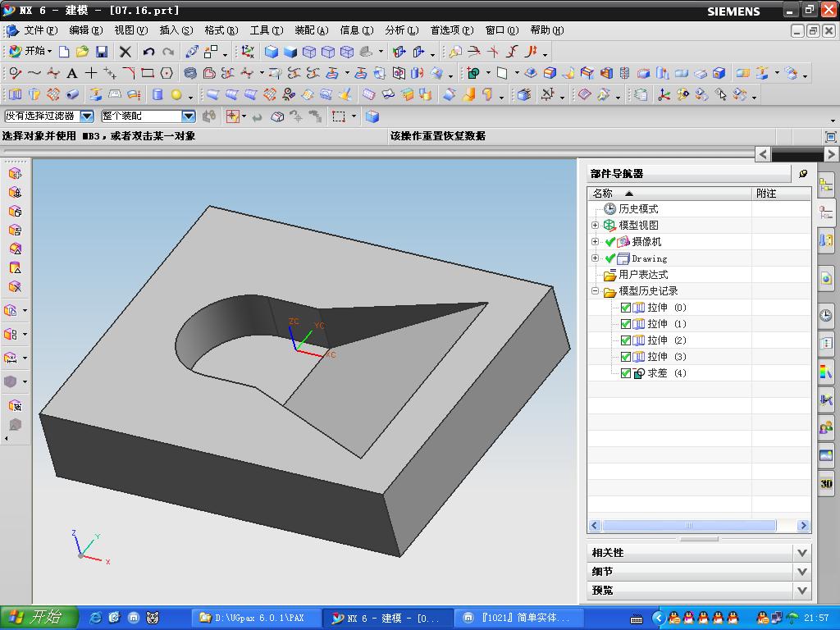Click the rectangle selection marquee icon
Image resolution: width=840 pixels, height=630 pixels.
click(x=339, y=116)
